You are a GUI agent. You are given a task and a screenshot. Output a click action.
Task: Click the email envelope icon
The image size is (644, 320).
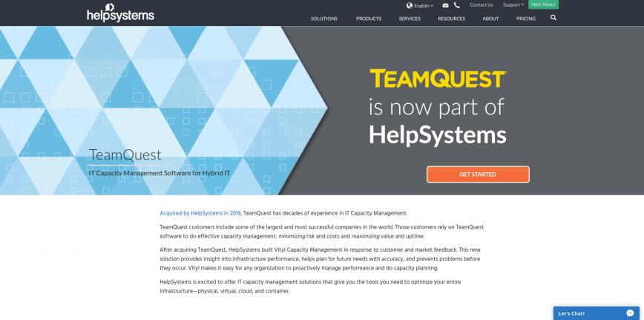coord(445,5)
